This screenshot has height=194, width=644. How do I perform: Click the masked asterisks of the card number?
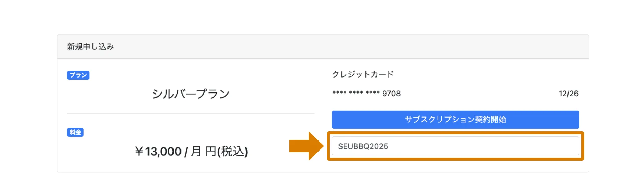[355, 93]
